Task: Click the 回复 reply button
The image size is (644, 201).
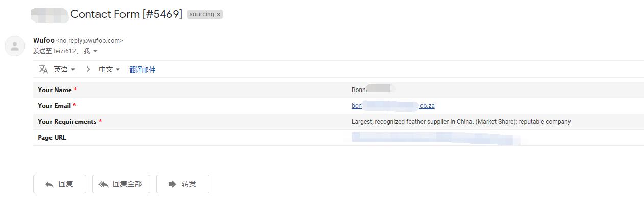Action: (x=60, y=184)
